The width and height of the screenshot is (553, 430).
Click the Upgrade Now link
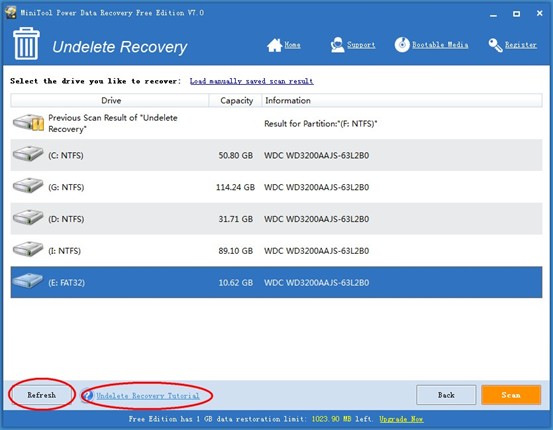401,419
